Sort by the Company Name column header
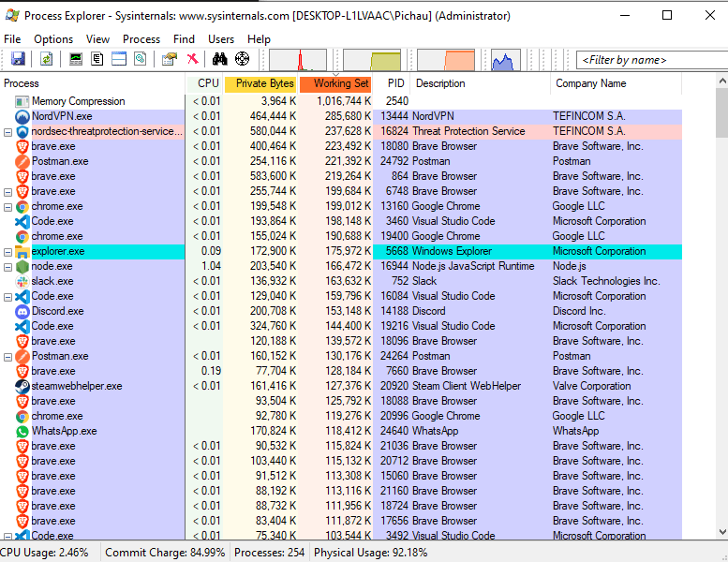This screenshot has width=728, height=562. [617, 83]
